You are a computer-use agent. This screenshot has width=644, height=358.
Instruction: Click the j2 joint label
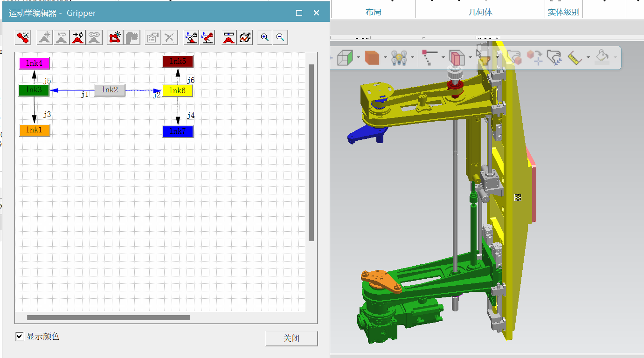click(157, 95)
